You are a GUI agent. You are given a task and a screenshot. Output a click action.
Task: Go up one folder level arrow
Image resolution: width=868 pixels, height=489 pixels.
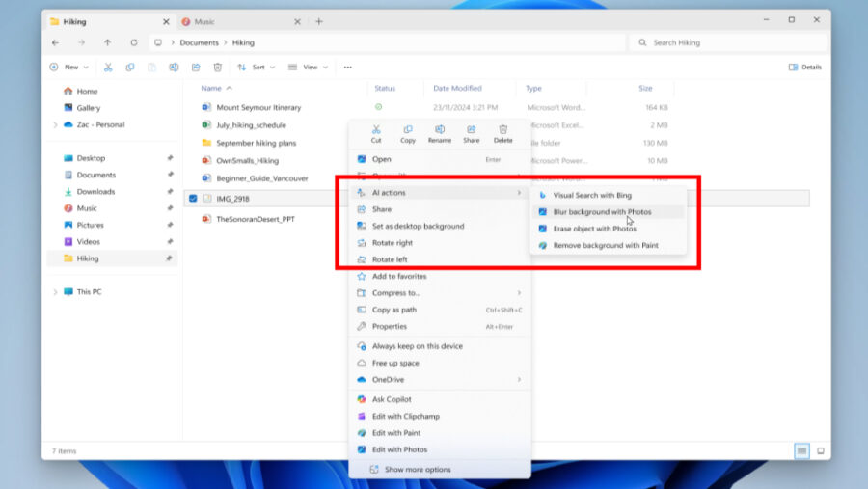[x=107, y=42]
